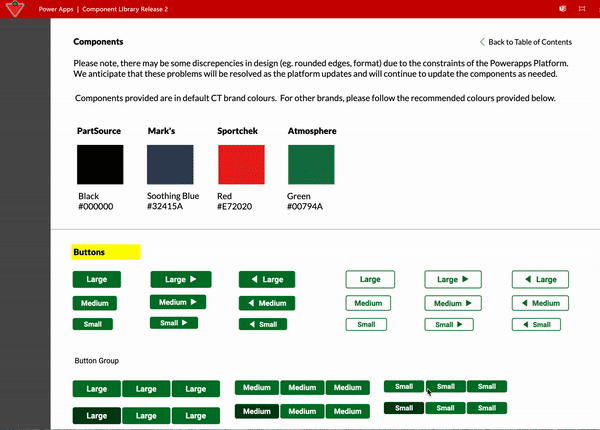Select the Sportchek red colour swatch
This screenshot has width=600, height=430.
[x=241, y=165]
